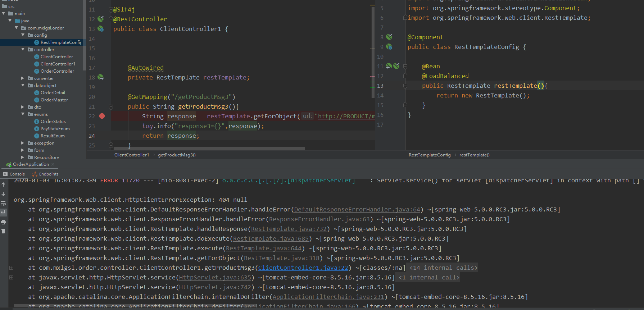This screenshot has width=644, height=310.
Task: Toggle scroll to end icon in console
Action: pyautogui.click(x=3, y=213)
